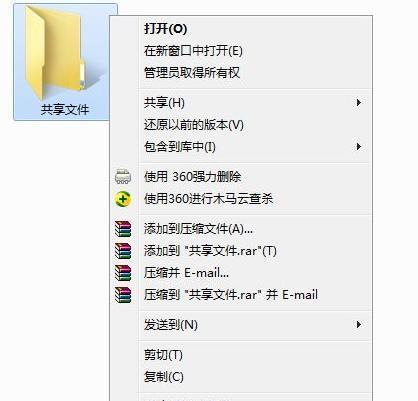
Task: Click 管理员取得所有权 menu entry
Action: pyautogui.click(x=192, y=73)
